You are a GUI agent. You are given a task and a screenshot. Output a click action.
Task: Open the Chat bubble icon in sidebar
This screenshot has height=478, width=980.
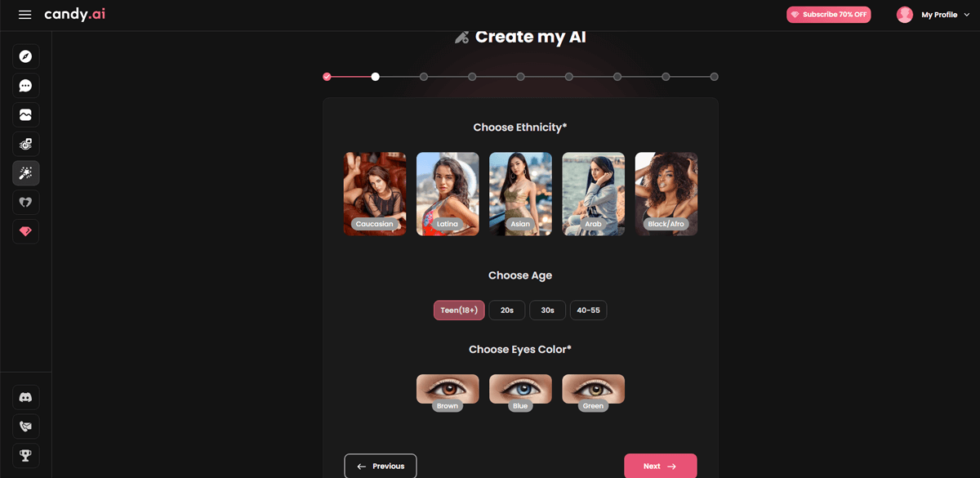point(25,86)
